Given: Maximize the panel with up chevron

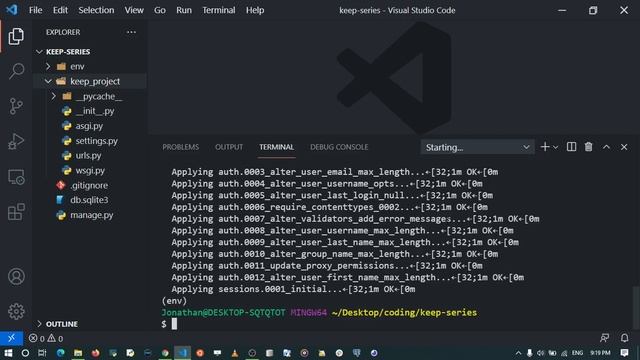Looking at the screenshot, I should pyautogui.click(x=607, y=147).
